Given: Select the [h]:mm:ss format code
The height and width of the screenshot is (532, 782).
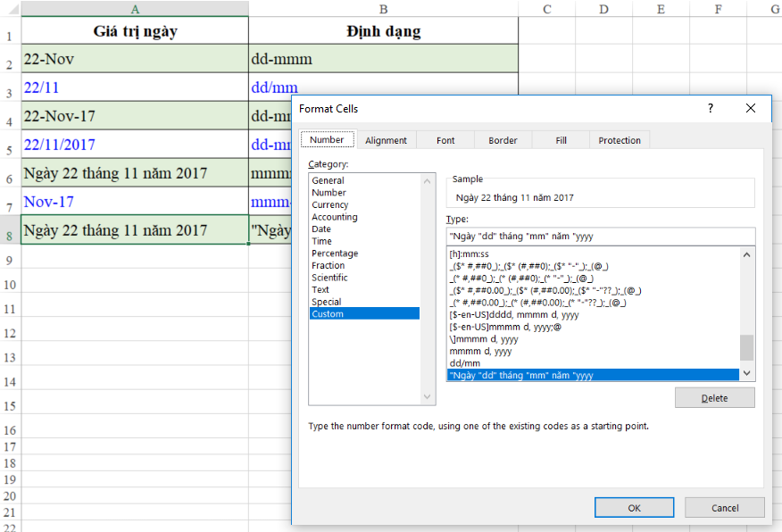Looking at the screenshot, I should coord(470,254).
